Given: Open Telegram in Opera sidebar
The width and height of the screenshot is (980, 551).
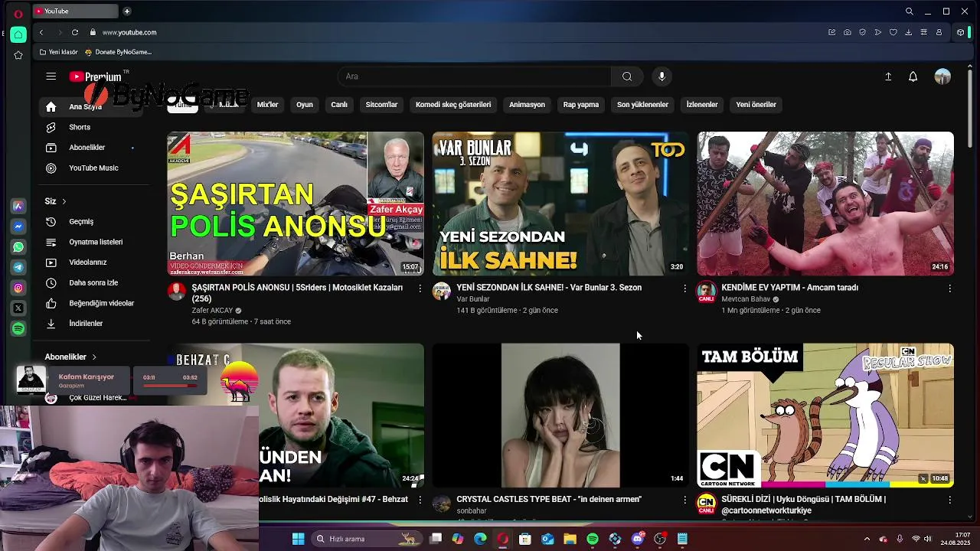Looking at the screenshot, I should (18, 267).
